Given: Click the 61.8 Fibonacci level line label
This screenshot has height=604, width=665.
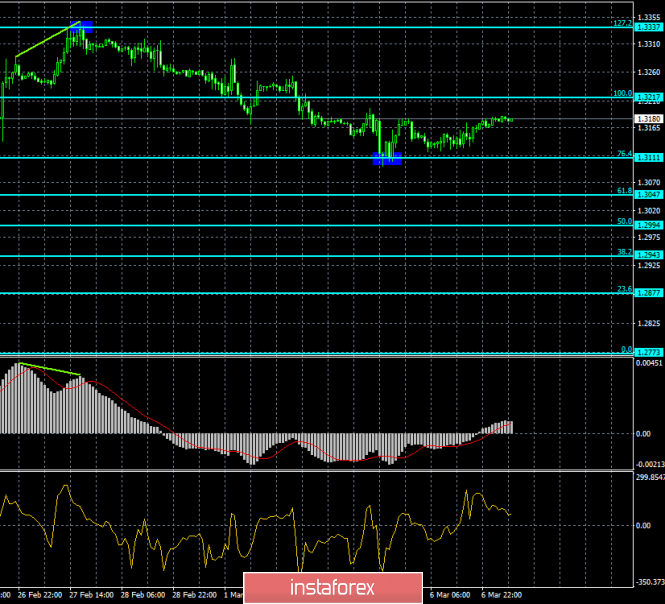Looking at the screenshot, I should click(x=624, y=191).
